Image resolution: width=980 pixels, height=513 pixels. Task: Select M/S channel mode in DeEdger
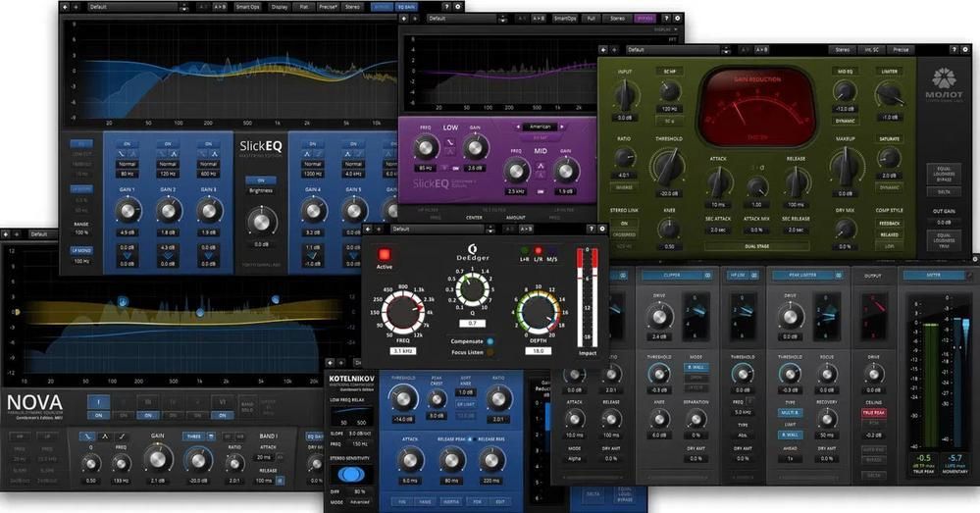tap(552, 251)
